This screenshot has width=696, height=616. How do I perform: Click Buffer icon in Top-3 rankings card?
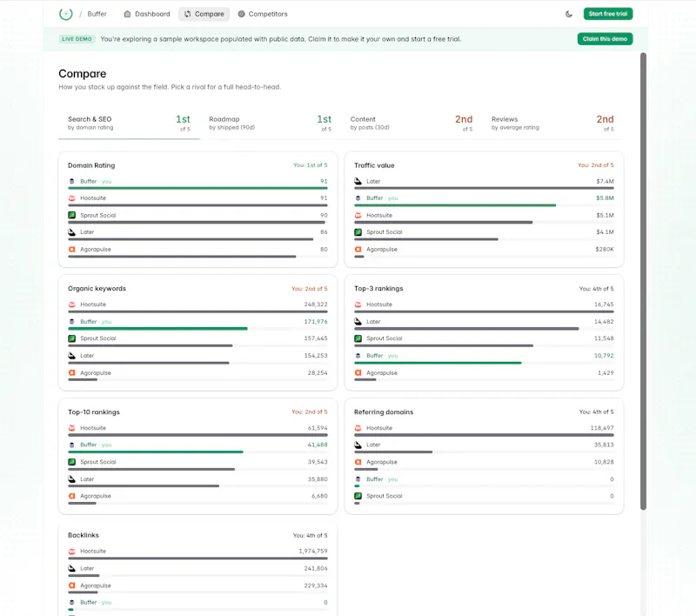click(358, 356)
